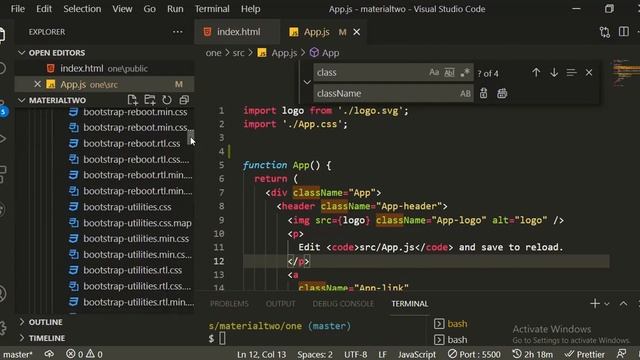Open the Terminal menu
The image size is (640, 360).
tap(212, 9)
